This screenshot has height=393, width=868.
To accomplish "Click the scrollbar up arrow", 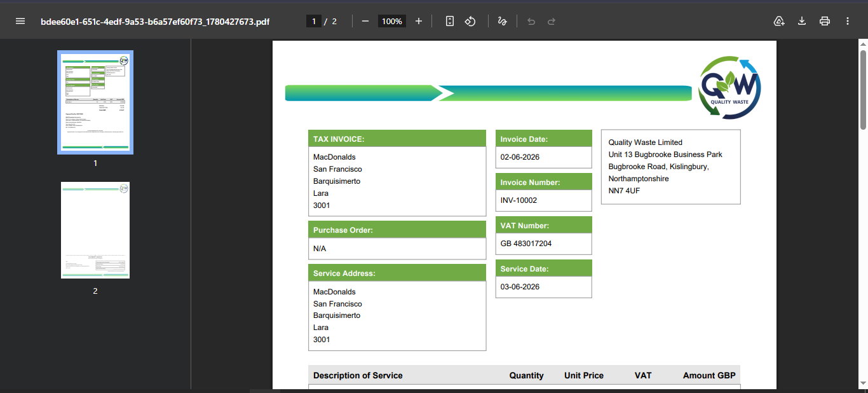I will (x=863, y=44).
